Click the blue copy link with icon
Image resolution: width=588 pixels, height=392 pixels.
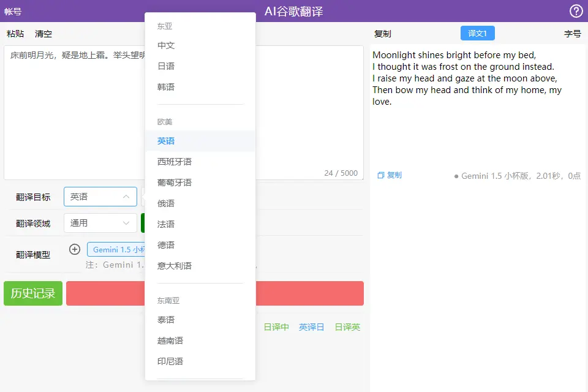tap(390, 175)
